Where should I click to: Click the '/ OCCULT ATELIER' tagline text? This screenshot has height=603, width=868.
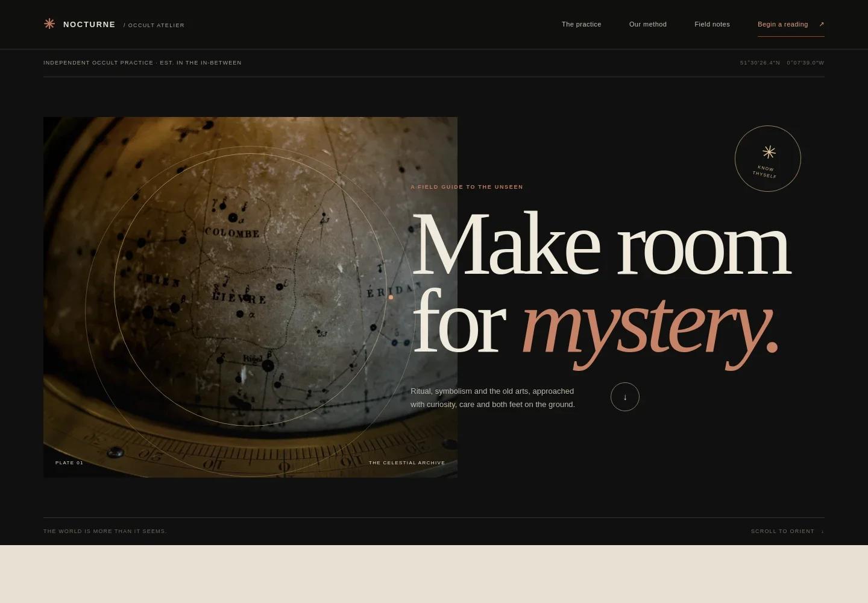(x=154, y=25)
